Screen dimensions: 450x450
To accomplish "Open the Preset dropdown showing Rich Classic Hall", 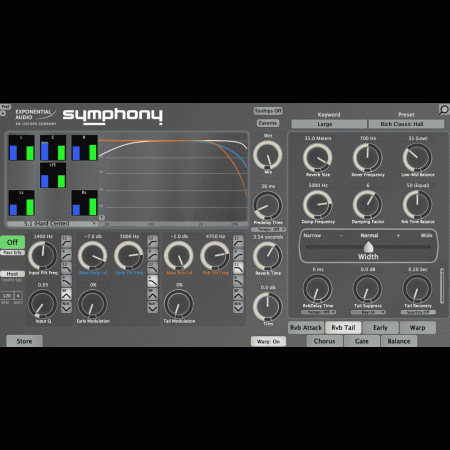I will pyautogui.click(x=406, y=124).
